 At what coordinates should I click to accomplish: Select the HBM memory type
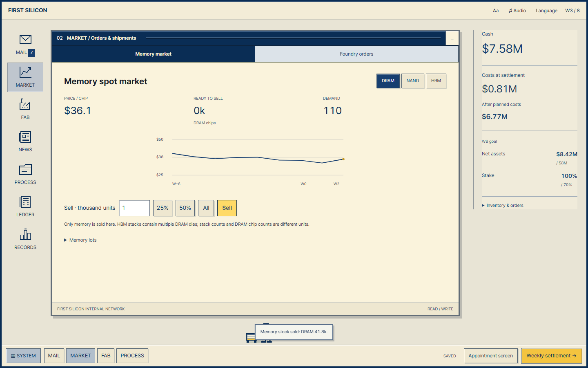436,81
